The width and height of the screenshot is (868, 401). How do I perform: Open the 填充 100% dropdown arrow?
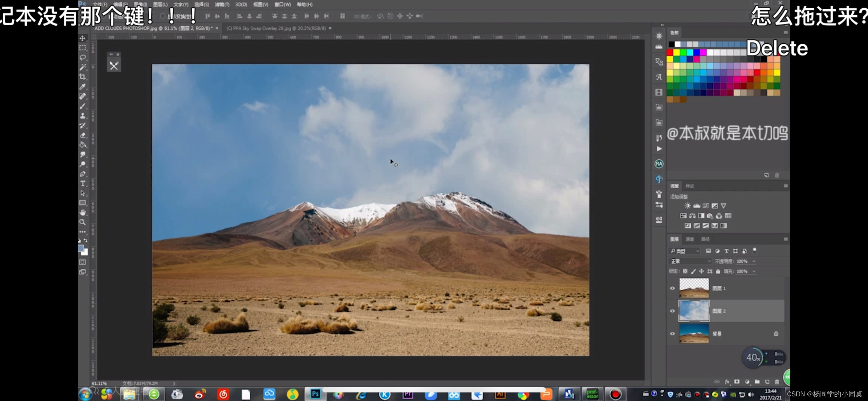[754, 271]
